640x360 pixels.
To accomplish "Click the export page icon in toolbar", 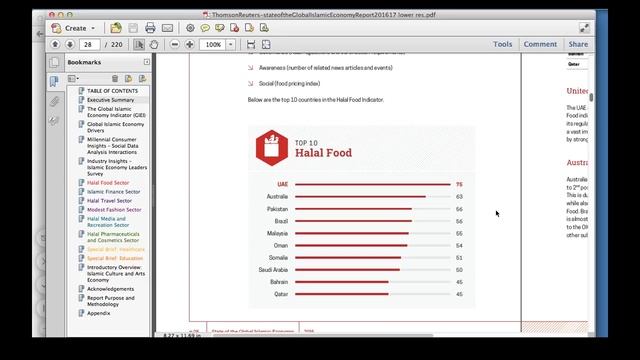I will click(x=249, y=28).
